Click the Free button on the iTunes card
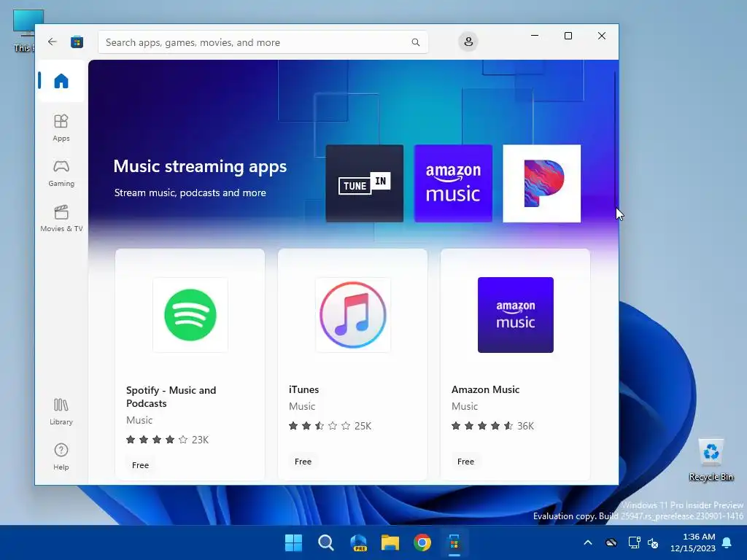This screenshot has width=747, height=560. (303, 462)
